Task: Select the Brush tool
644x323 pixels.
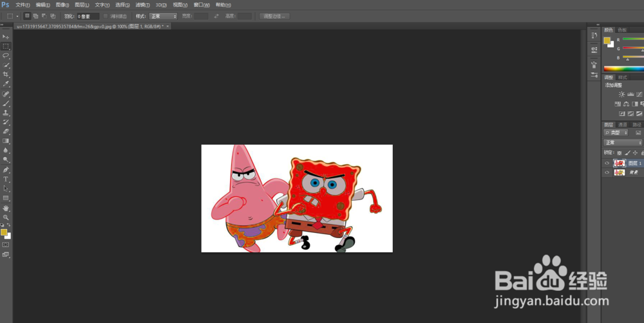Action: click(x=6, y=104)
